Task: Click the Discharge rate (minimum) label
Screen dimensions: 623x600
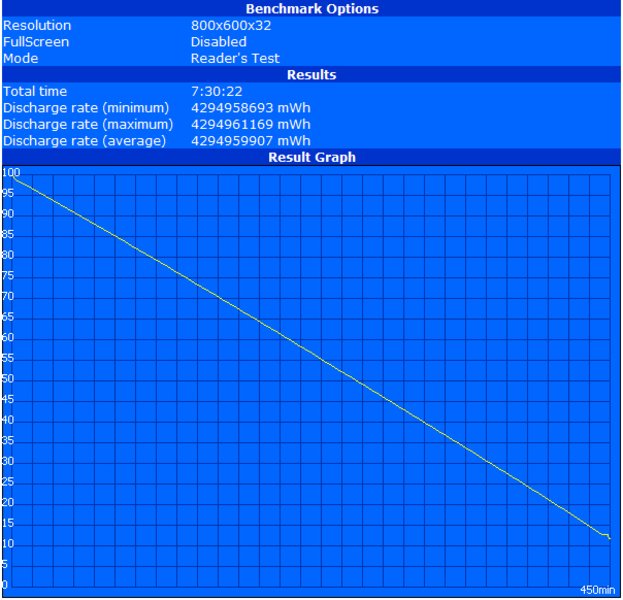Action: (x=86, y=108)
